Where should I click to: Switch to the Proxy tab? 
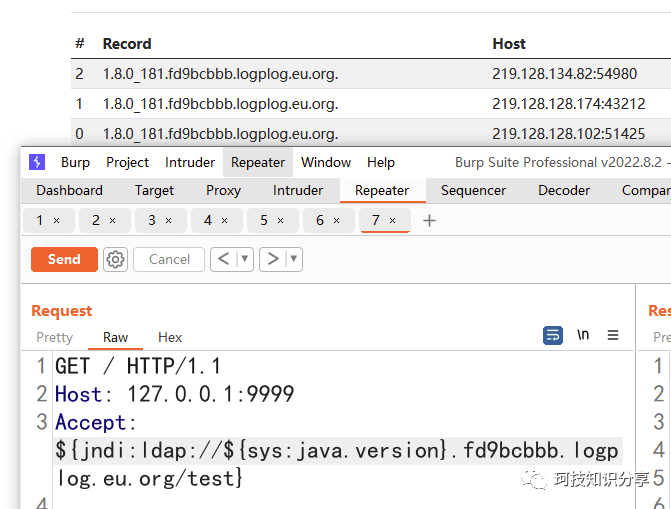(223, 191)
